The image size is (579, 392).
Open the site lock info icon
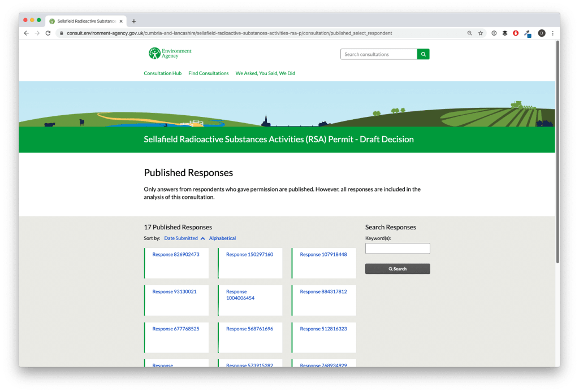pos(61,33)
